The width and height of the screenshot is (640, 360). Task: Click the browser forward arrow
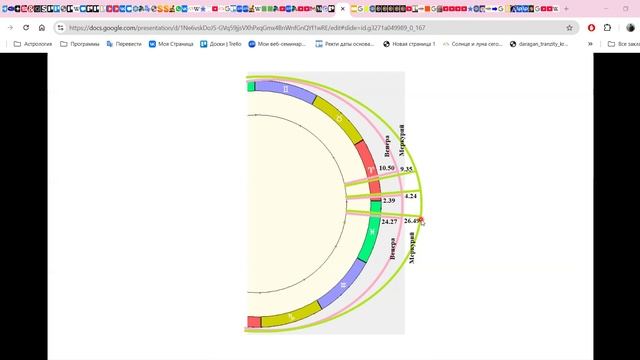[10, 28]
